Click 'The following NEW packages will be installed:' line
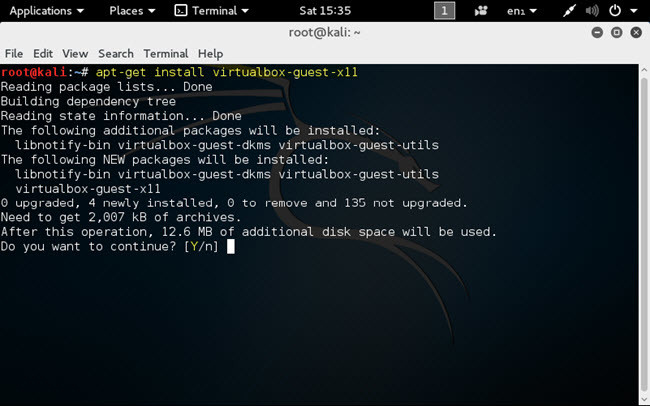This screenshot has width=650, height=406. 165,160
